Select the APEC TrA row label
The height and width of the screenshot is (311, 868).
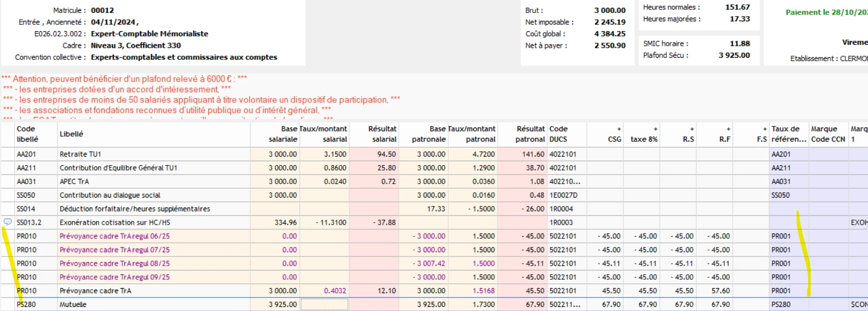point(74,182)
